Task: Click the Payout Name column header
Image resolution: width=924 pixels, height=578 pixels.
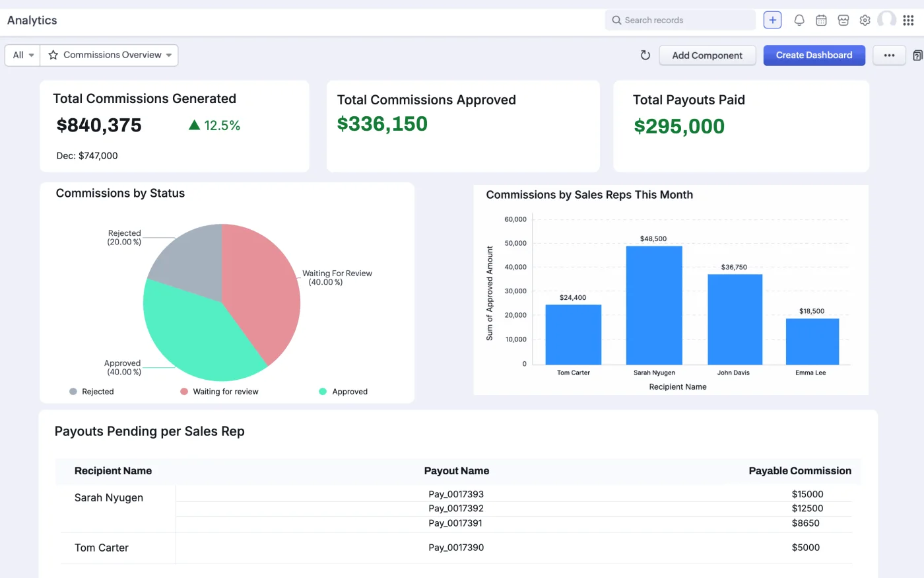Action: (x=457, y=471)
